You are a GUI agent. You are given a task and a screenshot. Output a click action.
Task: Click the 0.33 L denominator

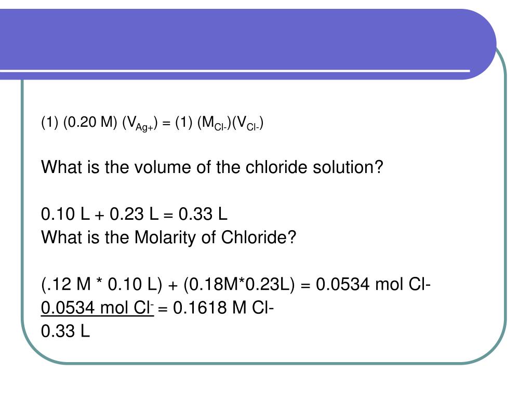(65, 331)
